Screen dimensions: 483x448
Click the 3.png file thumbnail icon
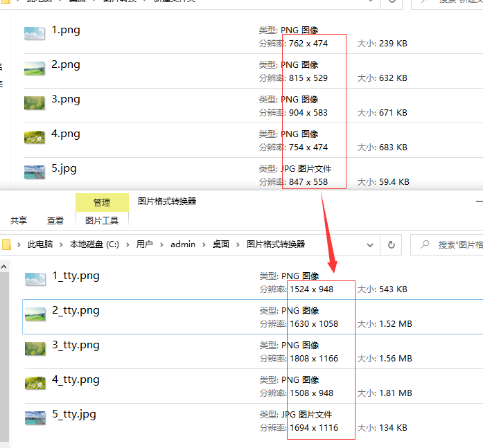point(34,102)
